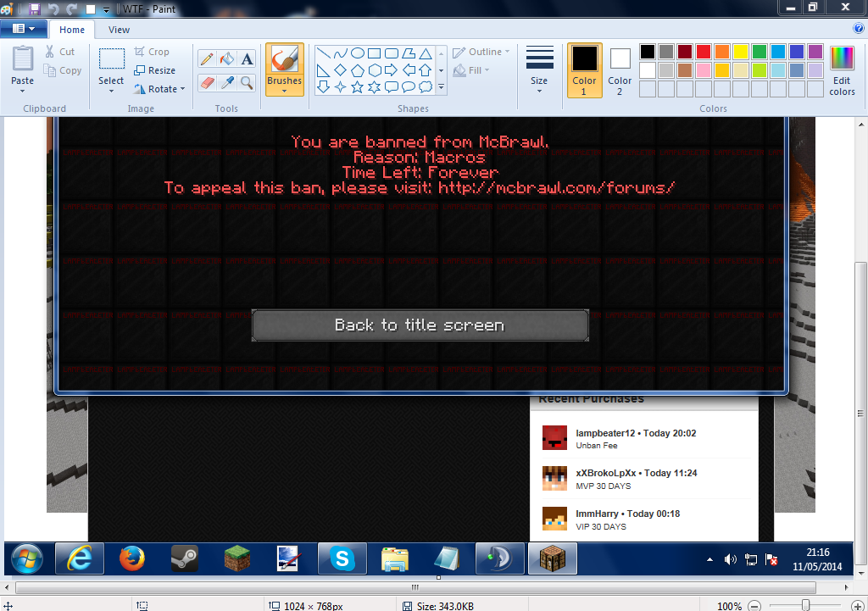This screenshot has width=868, height=611.
Task: Click the Copy button
Action: click(x=63, y=70)
